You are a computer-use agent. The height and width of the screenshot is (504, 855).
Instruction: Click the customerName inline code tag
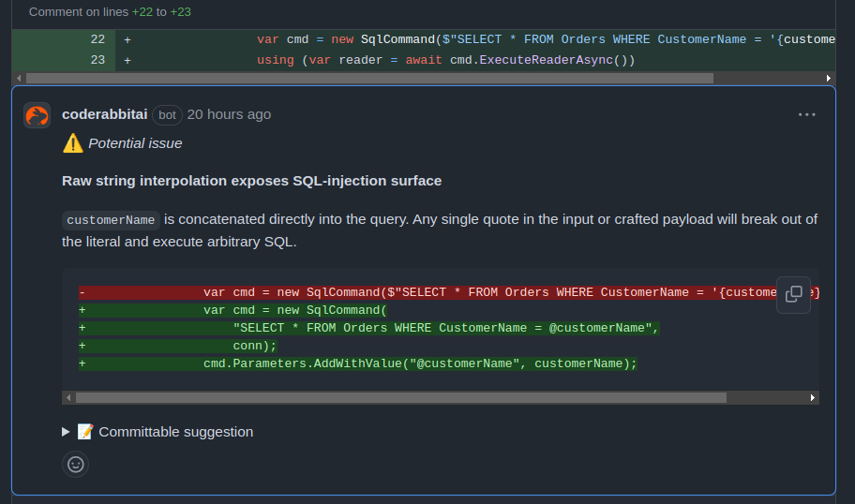(111, 220)
